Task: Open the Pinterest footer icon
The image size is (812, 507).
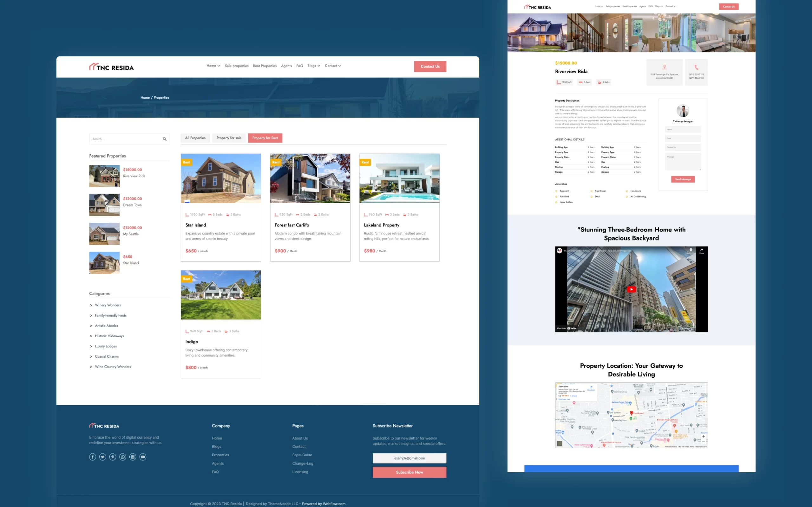Action: (113, 457)
